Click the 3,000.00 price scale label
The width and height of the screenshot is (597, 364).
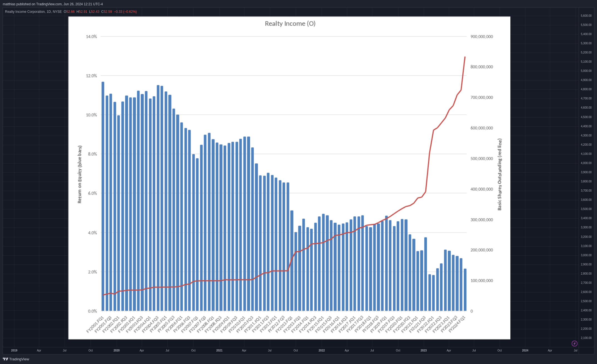[x=586, y=255]
